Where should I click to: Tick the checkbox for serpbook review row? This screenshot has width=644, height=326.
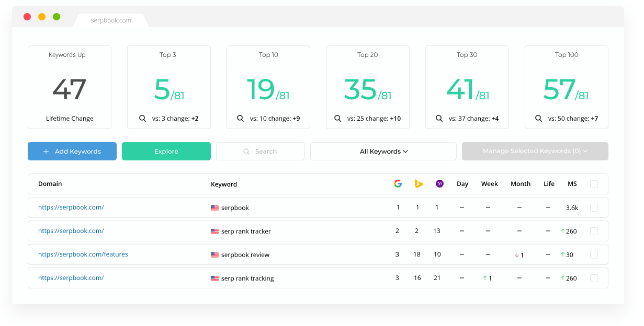coord(594,254)
